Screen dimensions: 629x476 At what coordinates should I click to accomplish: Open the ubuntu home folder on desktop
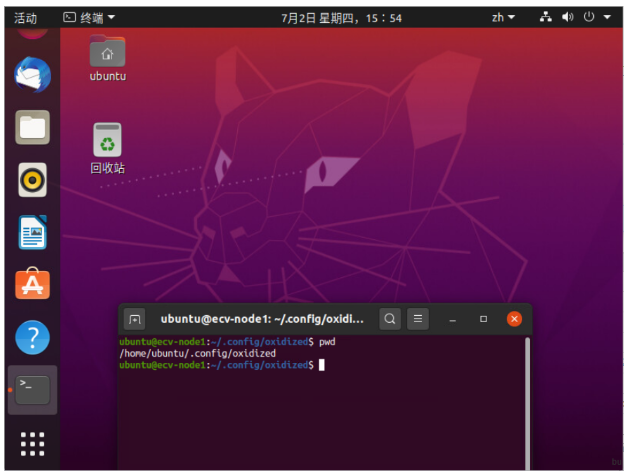click(x=108, y=59)
